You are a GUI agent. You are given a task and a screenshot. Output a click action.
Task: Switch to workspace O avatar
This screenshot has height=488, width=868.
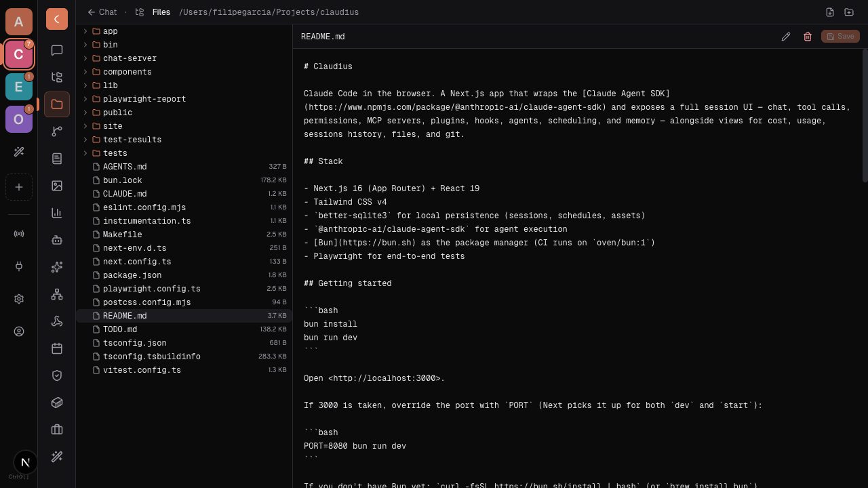(x=19, y=119)
